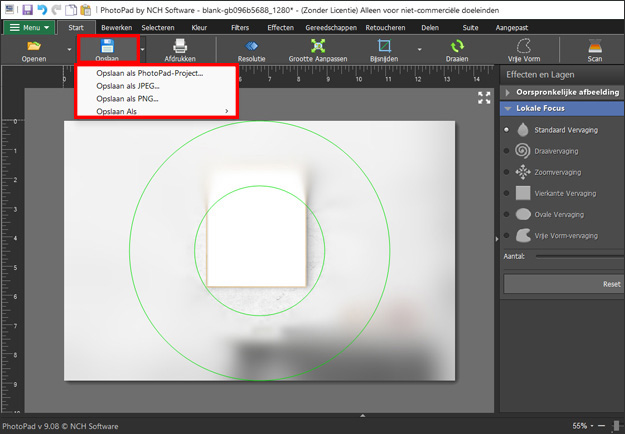Switch to the Aangepast tab
This screenshot has width=625, height=434.
coord(512,27)
